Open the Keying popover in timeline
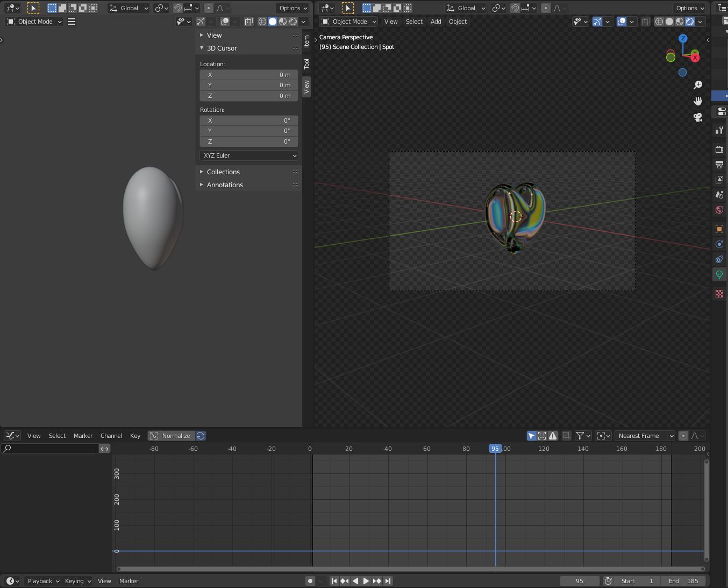 78,581
